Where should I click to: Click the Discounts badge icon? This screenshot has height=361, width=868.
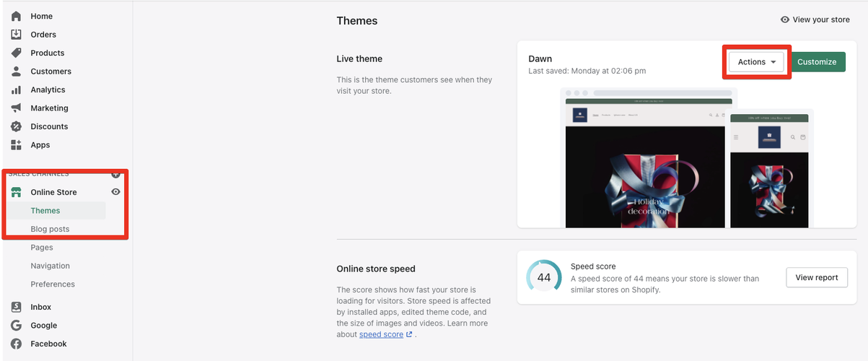click(x=16, y=126)
